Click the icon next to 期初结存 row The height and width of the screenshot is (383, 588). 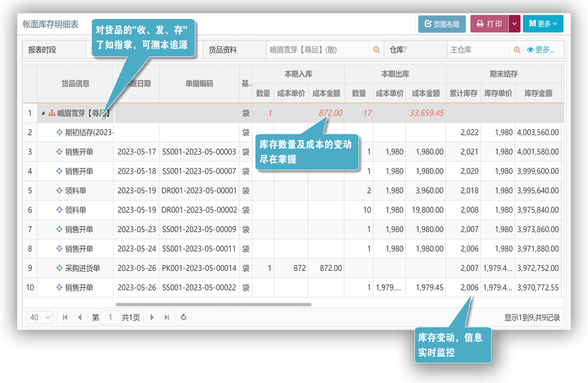(59, 132)
